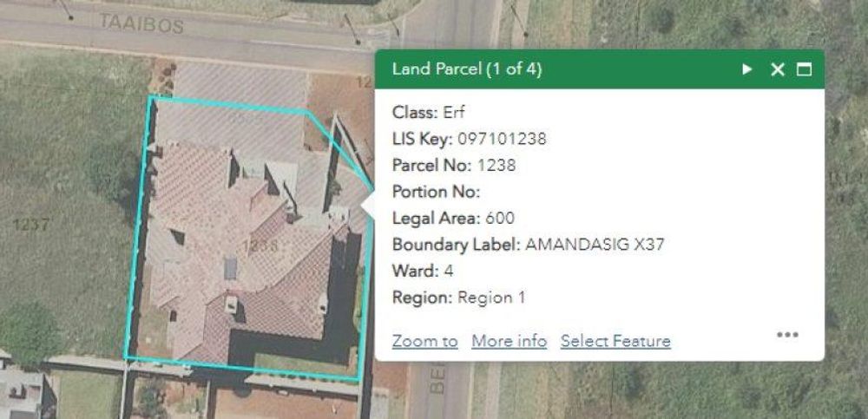The width and height of the screenshot is (868, 419).
Task: Click the Legal Area value 600
Action: click(x=499, y=218)
